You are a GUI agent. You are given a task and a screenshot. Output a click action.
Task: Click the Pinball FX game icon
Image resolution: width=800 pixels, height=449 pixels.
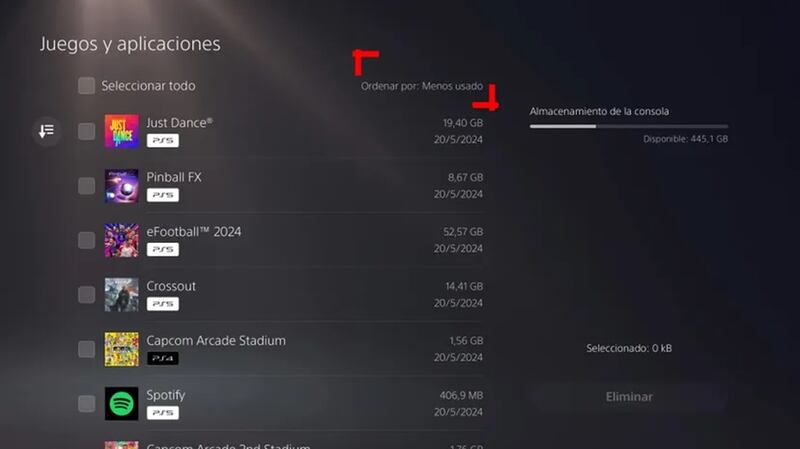pos(121,185)
